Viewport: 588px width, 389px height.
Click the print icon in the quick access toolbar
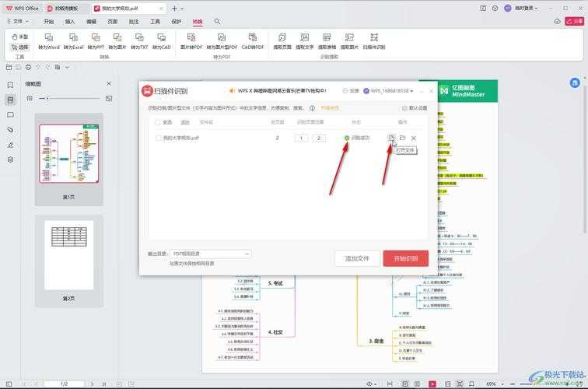[x=28, y=67]
